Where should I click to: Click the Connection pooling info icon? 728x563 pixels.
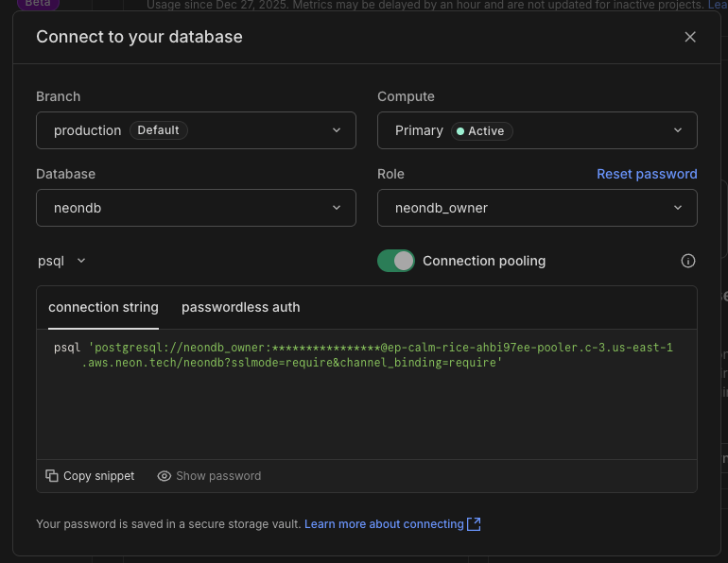(x=688, y=261)
